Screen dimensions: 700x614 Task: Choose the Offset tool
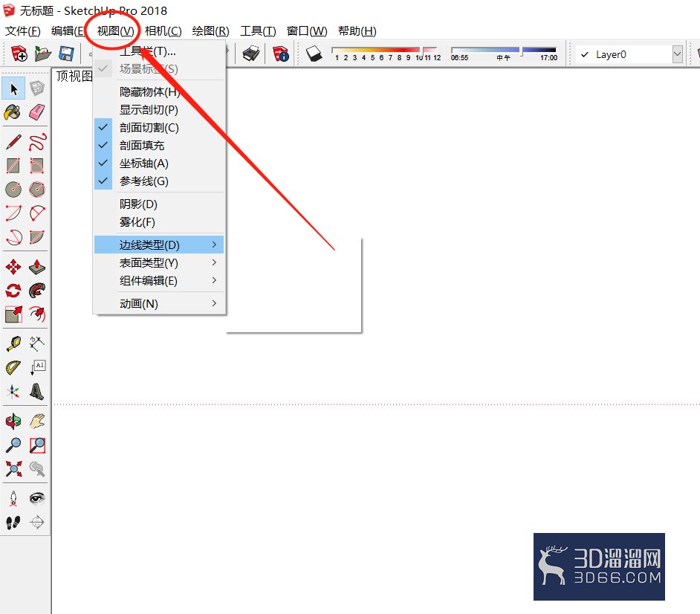(x=37, y=314)
